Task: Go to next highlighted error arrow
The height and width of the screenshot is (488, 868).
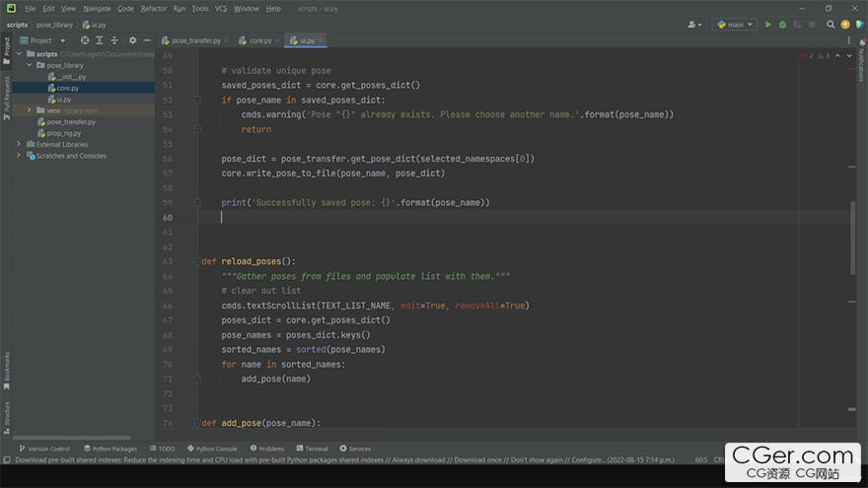Action: coord(849,56)
